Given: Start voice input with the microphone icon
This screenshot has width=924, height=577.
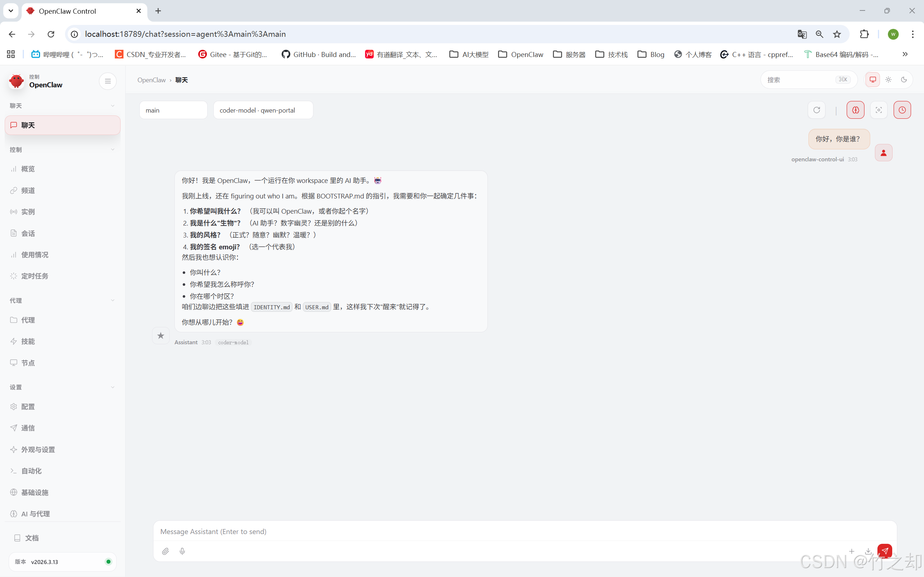Looking at the screenshot, I should [182, 551].
